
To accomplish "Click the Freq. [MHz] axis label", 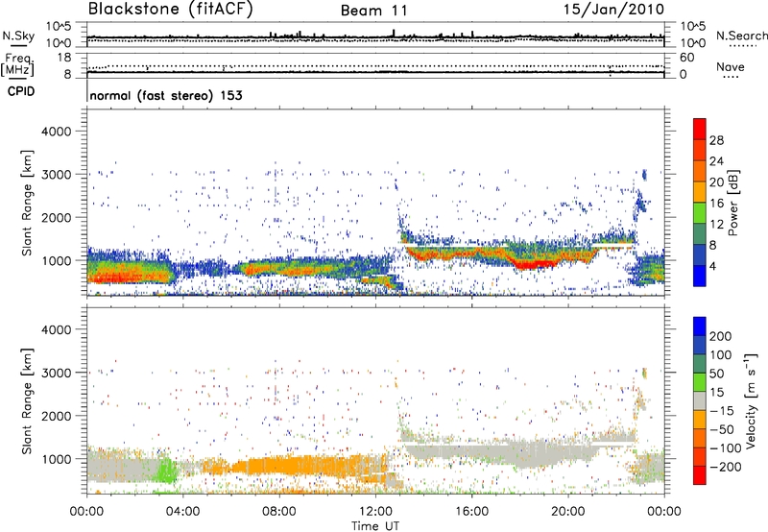I will (x=17, y=65).
